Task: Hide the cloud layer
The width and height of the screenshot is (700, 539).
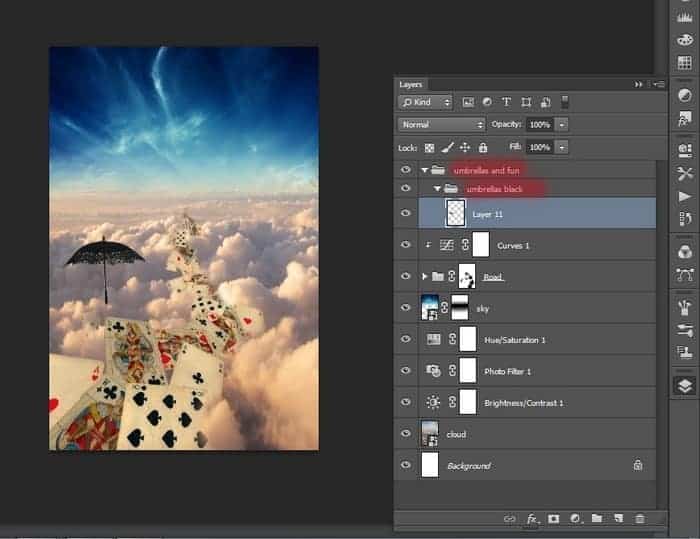Action: pos(406,434)
